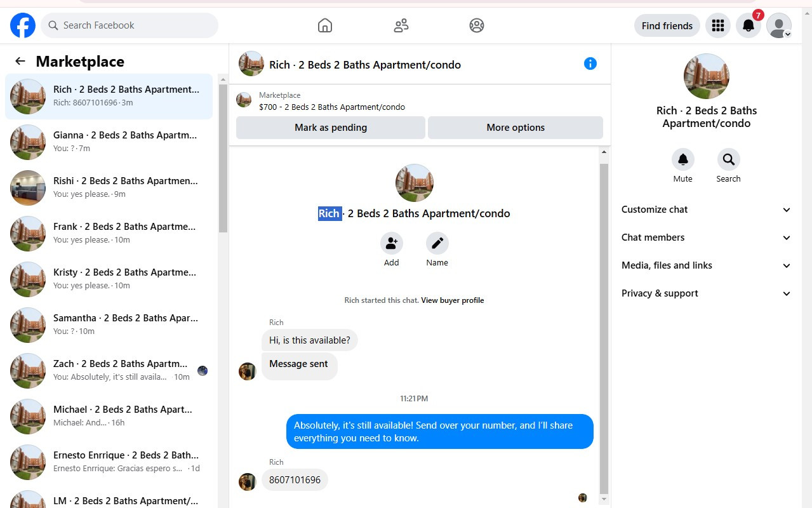
Task: Click the back arrow beside Marketplace
Action: coord(20,61)
